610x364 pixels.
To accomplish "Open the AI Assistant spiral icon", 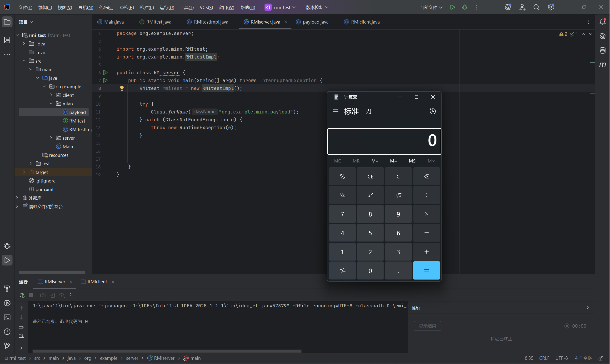I will tap(603, 36).
